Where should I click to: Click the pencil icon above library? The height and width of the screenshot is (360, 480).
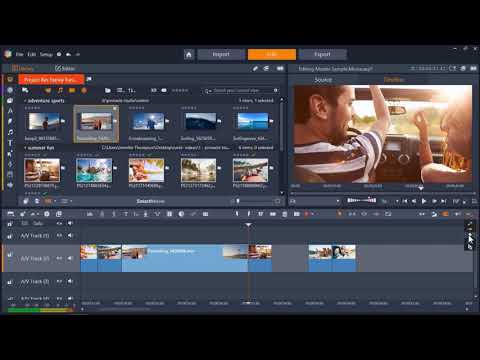(255, 68)
